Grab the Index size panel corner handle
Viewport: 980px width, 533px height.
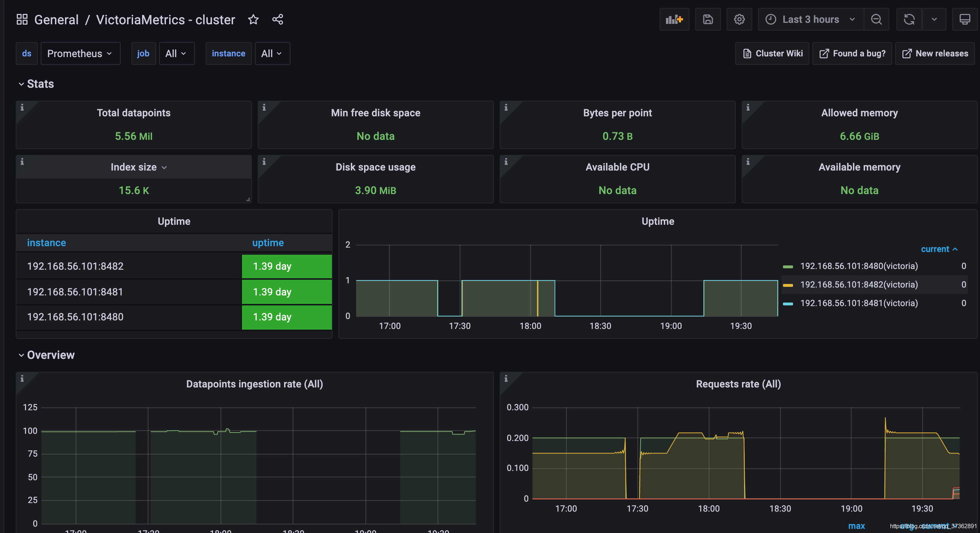point(248,199)
